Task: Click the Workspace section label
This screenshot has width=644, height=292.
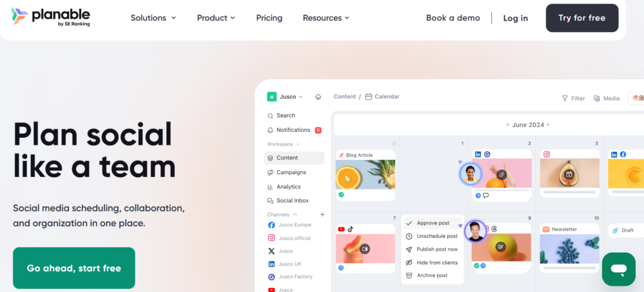Action: click(280, 144)
